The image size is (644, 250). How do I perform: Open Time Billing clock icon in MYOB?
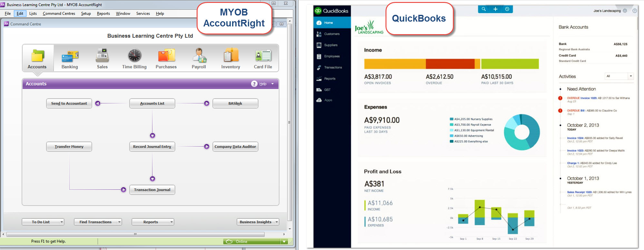pyautogui.click(x=134, y=55)
